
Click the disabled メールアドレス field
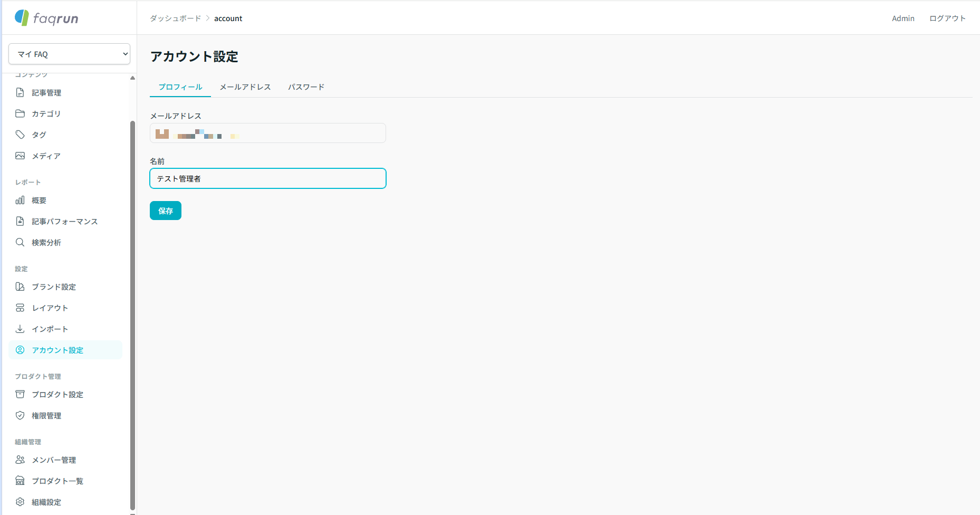click(x=268, y=133)
